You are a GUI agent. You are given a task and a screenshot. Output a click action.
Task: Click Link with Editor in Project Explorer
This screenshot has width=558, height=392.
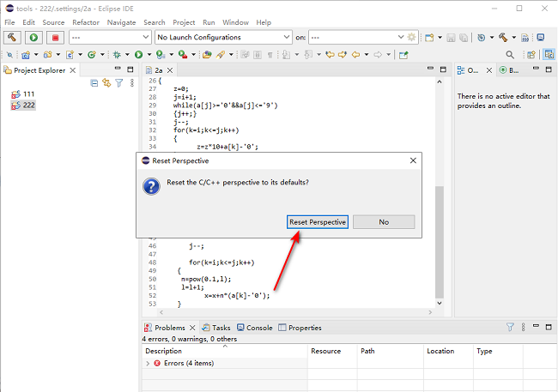coord(106,83)
